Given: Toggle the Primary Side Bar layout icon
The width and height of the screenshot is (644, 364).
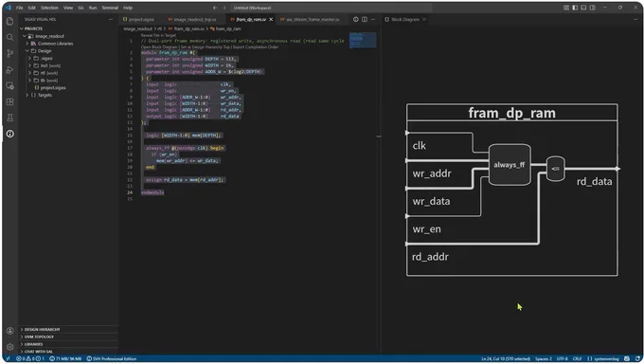Looking at the screenshot, I should coord(575,8).
